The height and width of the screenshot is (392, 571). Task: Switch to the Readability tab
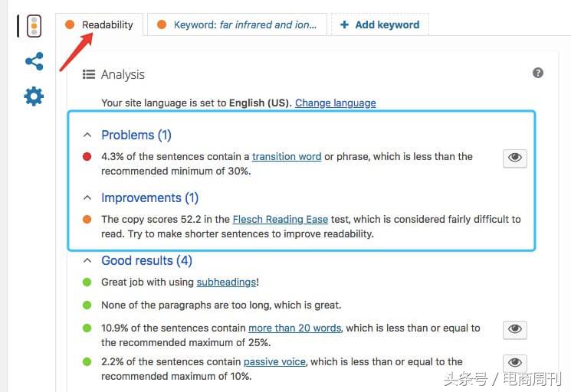(x=99, y=24)
